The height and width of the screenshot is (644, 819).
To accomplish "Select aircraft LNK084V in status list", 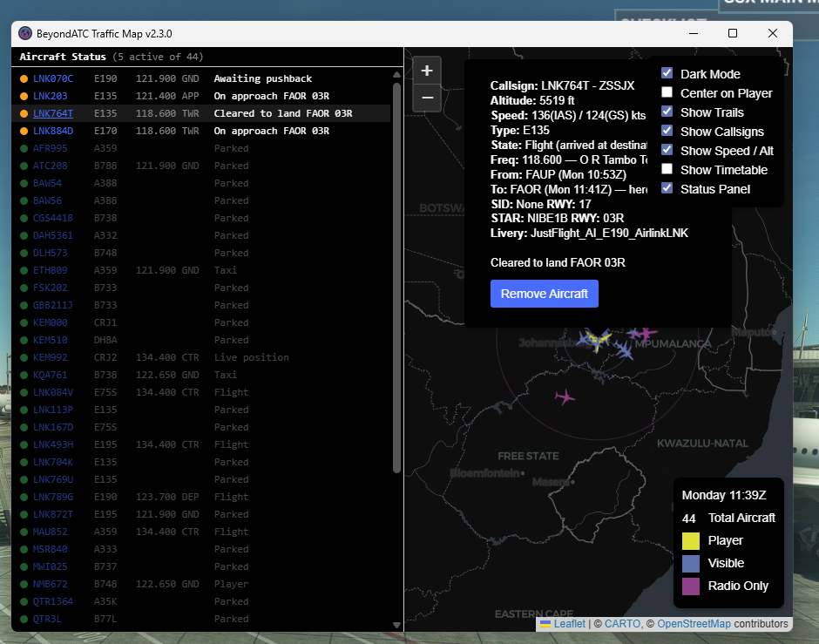I will pyautogui.click(x=53, y=392).
